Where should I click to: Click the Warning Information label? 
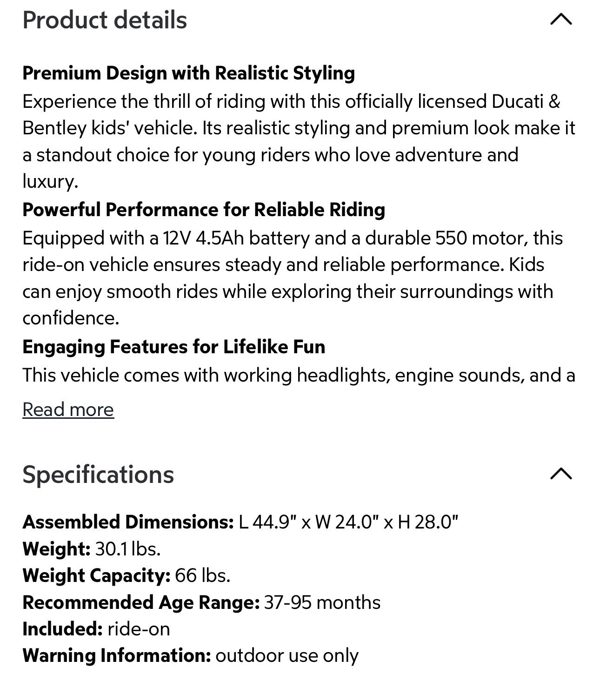click(x=117, y=655)
